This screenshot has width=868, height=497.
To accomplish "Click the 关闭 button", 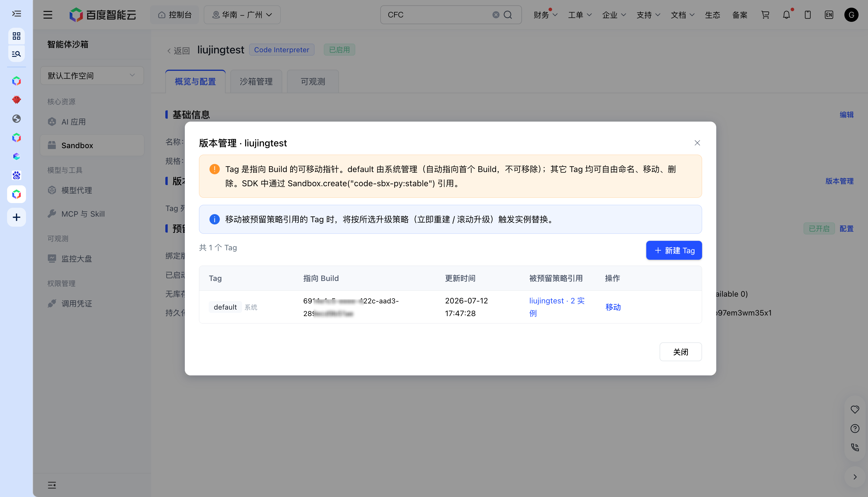I will [680, 352].
